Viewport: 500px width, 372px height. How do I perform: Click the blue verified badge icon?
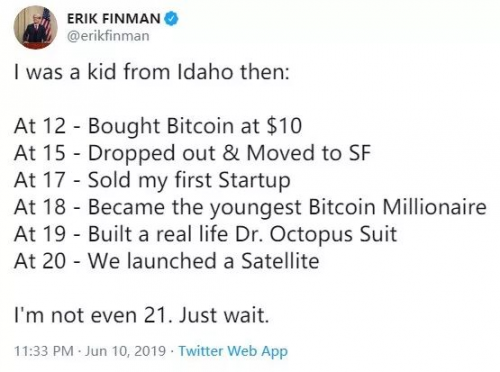pos(172,18)
